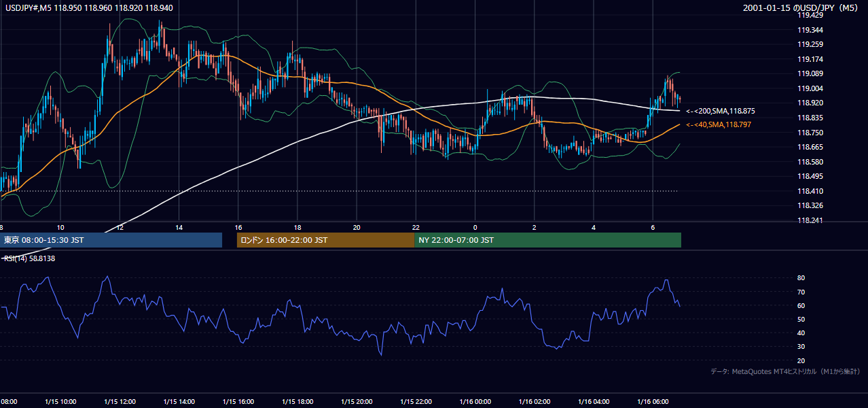868x408 pixels.
Task: Click RSI scale value 40
Action: [x=801, y=333]
